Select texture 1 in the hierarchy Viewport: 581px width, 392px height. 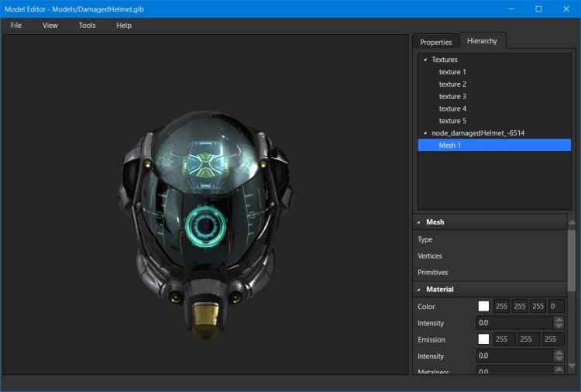point(452,72)
